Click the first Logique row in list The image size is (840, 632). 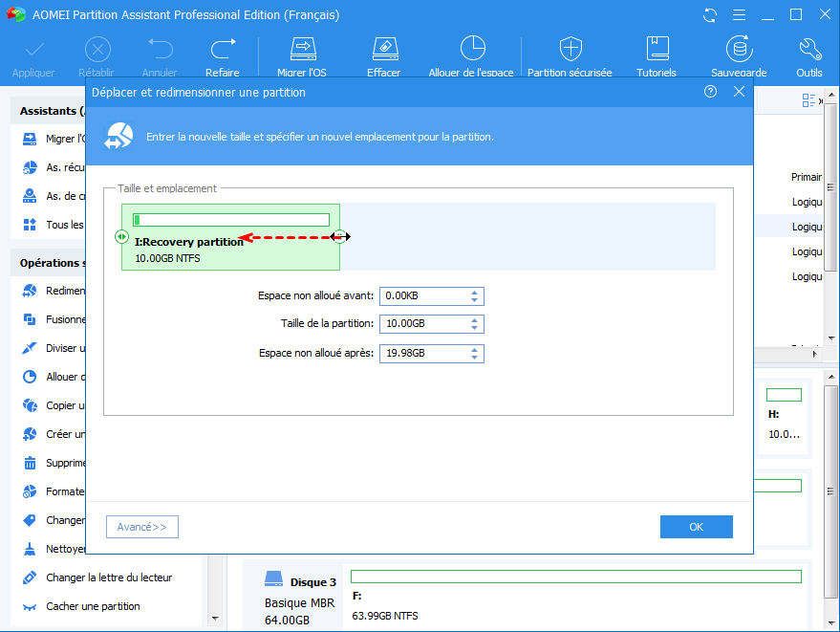tap(788, 202)
